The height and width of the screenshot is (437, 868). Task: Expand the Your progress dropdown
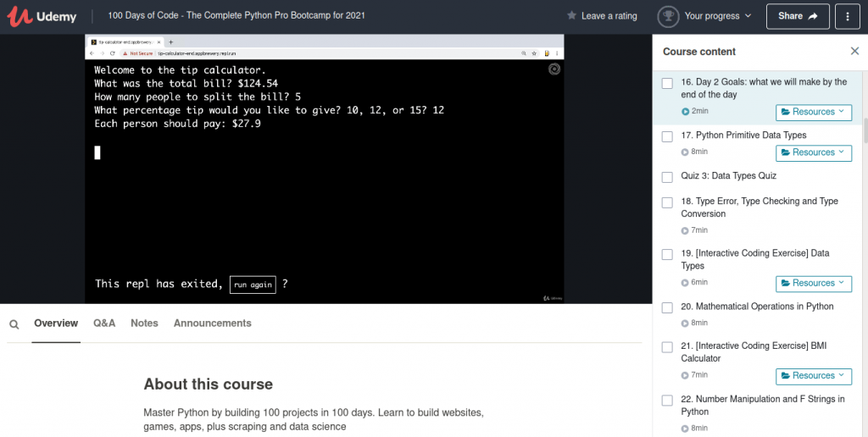pyautogui.click(x=718, y=16)
